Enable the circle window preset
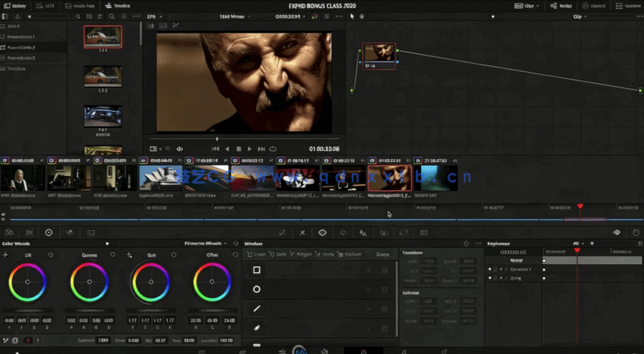Image resolution: width=644 pixels, height=354 pixels. (256, 289)
